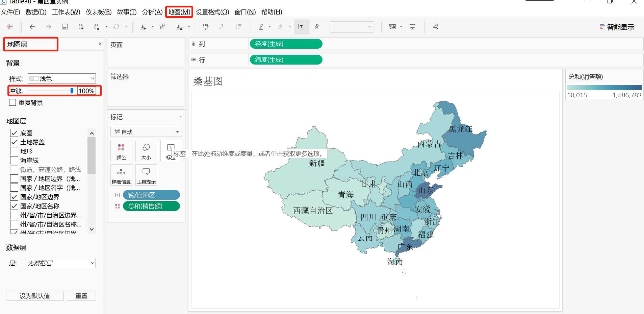Open the data layer 无数据层 dropdown
644x314 pixels.
61,263
